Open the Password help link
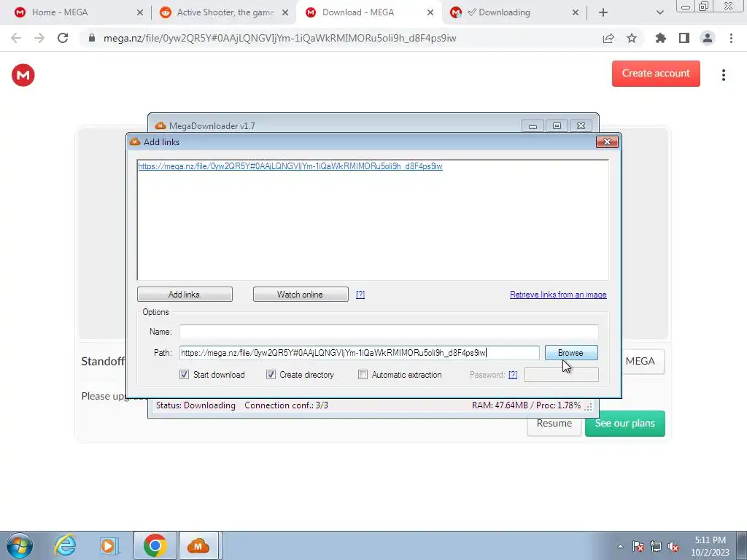The width and height of the screenshot is (747, 560). click(x=513, y=375)
